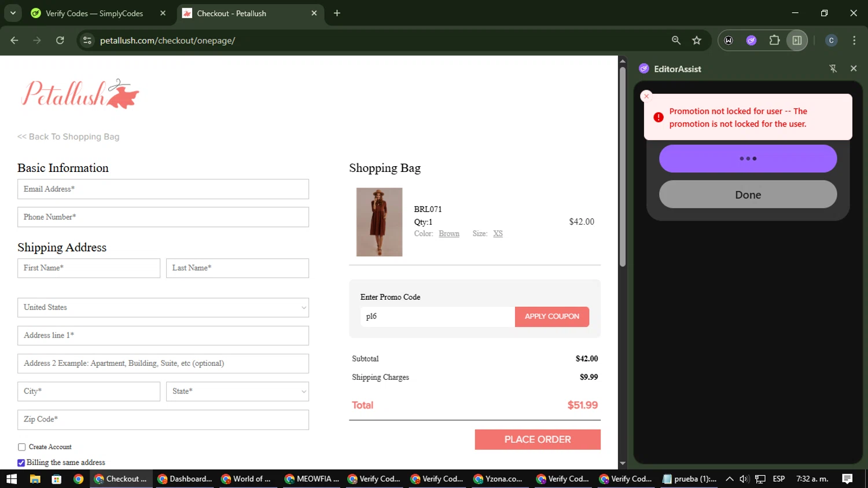Switch to Dashboard taskbar window
Image resolution: width=868 pixels, height=488 pixels.
point(185,479)
